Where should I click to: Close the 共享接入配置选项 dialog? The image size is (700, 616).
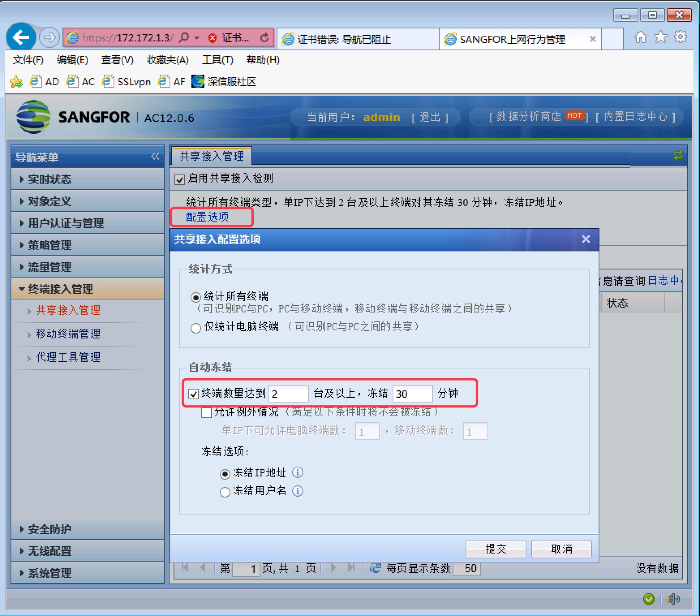pyautogui.click(x=586, y=239)
